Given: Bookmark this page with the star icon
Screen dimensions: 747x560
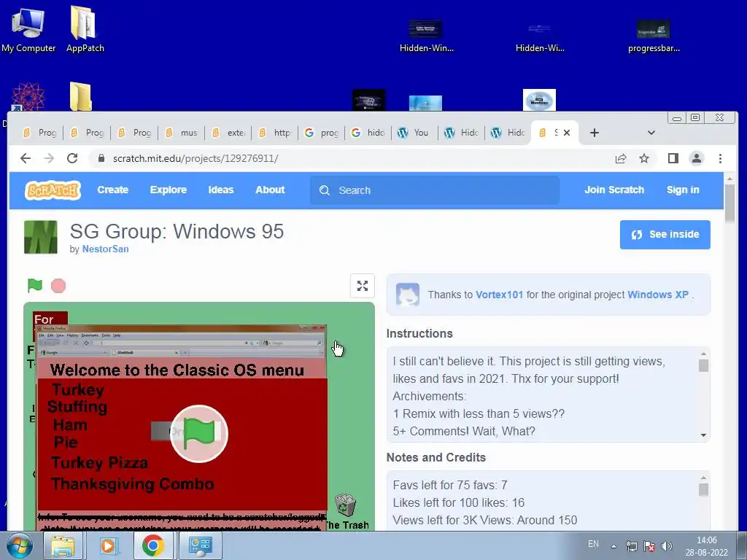Looking at the screenshot, I should [x=644, y=158].
